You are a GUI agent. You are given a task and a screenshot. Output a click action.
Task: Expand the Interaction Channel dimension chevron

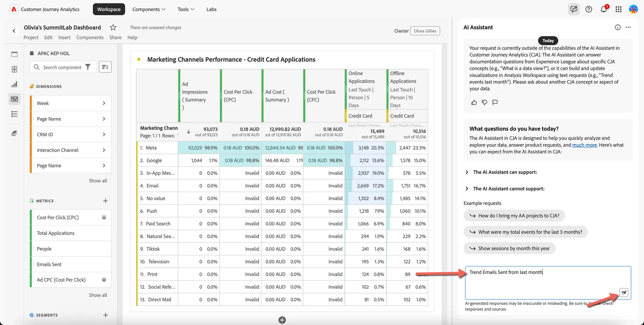tap(104, 150)
